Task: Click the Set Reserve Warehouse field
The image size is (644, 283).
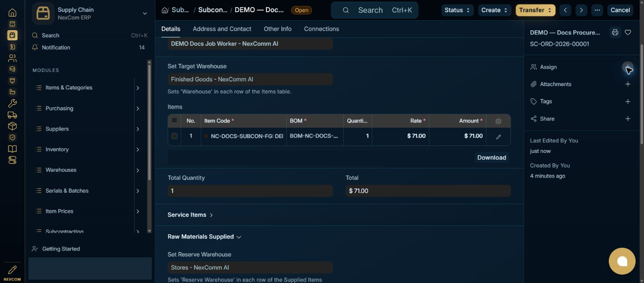Action: click(250, 267)
